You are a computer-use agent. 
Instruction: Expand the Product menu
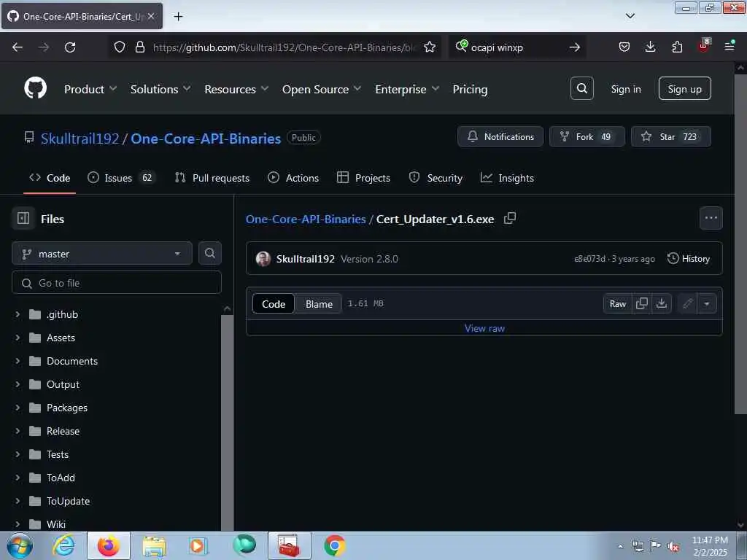pos(90,89)
